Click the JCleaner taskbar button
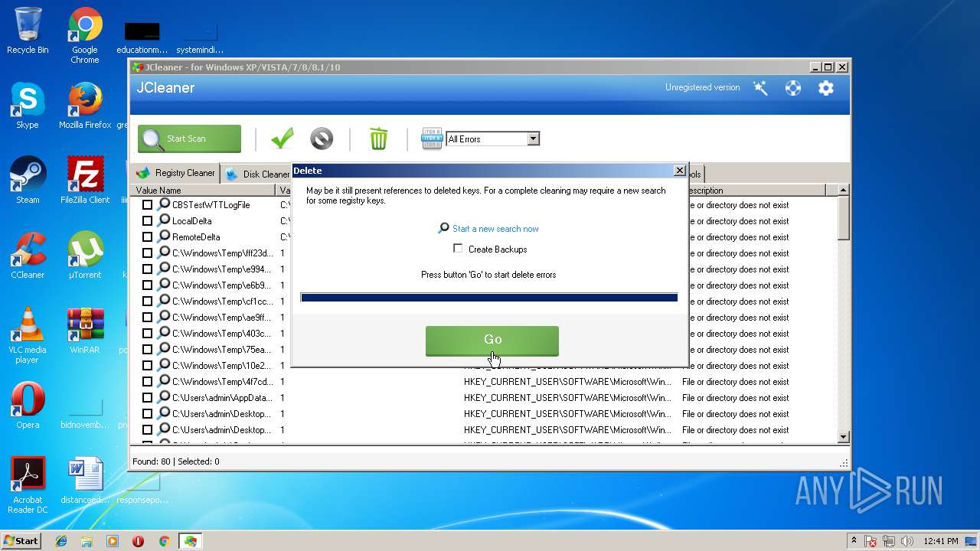The image size is (980, 551). coord(190,541)
